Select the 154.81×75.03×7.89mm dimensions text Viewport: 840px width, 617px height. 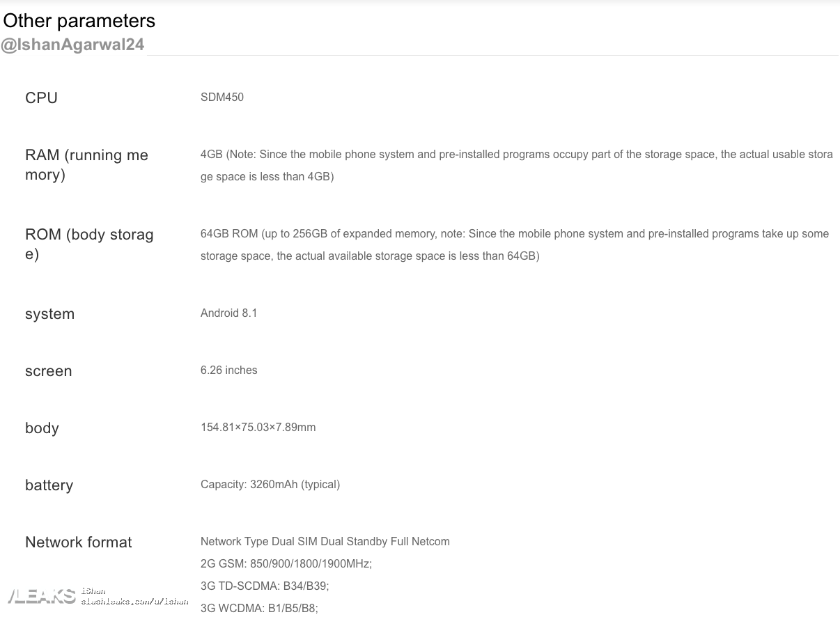click(x=258, y=428)
